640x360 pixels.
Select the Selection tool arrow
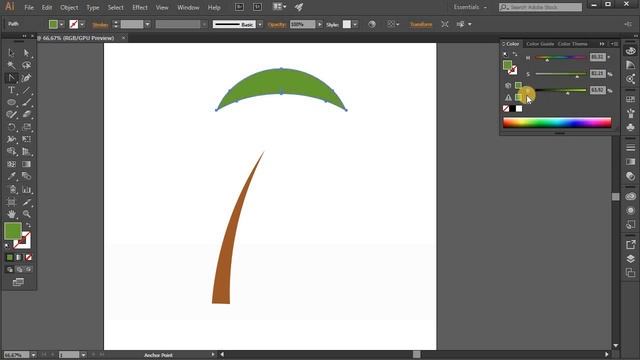click(11, 53)
